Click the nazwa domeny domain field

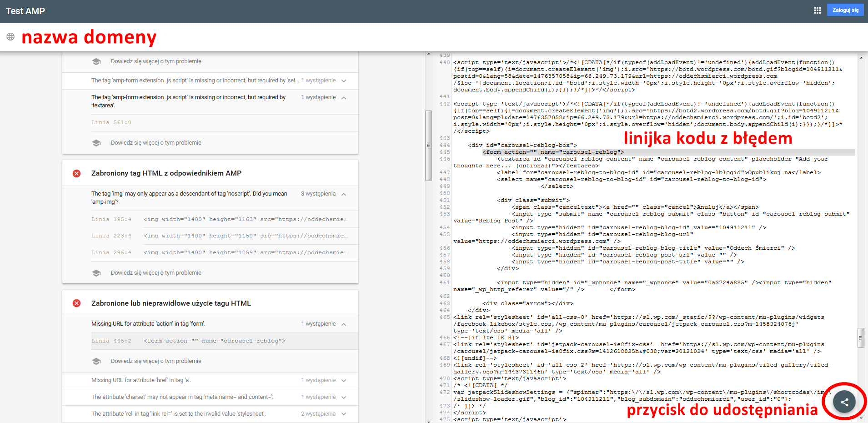tap(89, 37)
